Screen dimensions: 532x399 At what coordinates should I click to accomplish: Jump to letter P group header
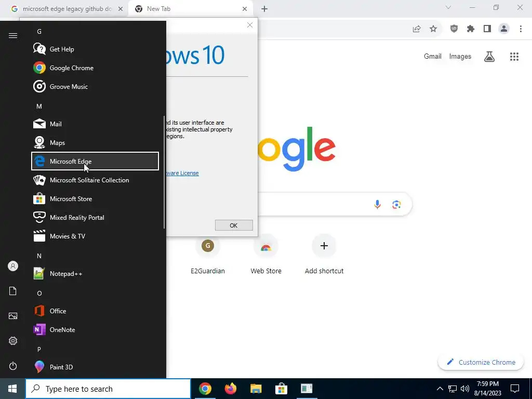pos(39,349)
